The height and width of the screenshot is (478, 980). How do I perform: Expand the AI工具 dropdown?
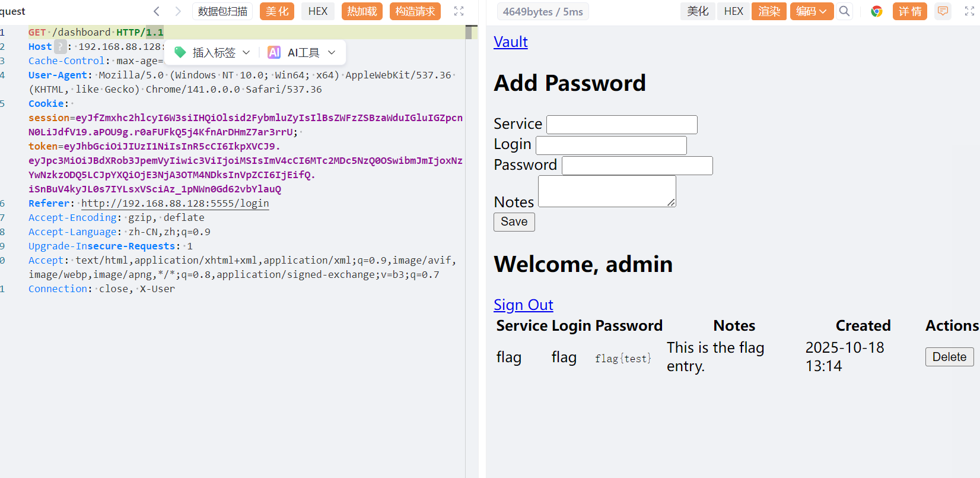pyautogui.click(x=302, y=53)
